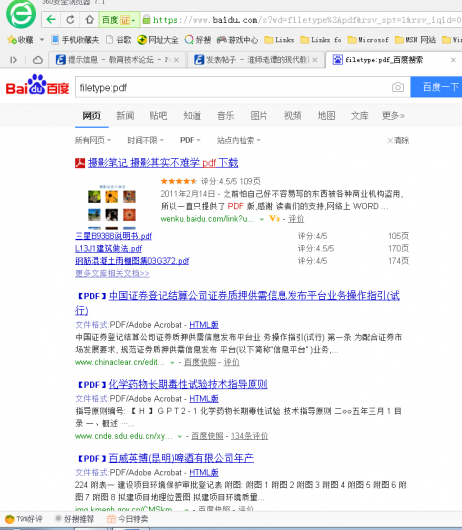Click 好搜推荐 in the status bar

[74, 519]
